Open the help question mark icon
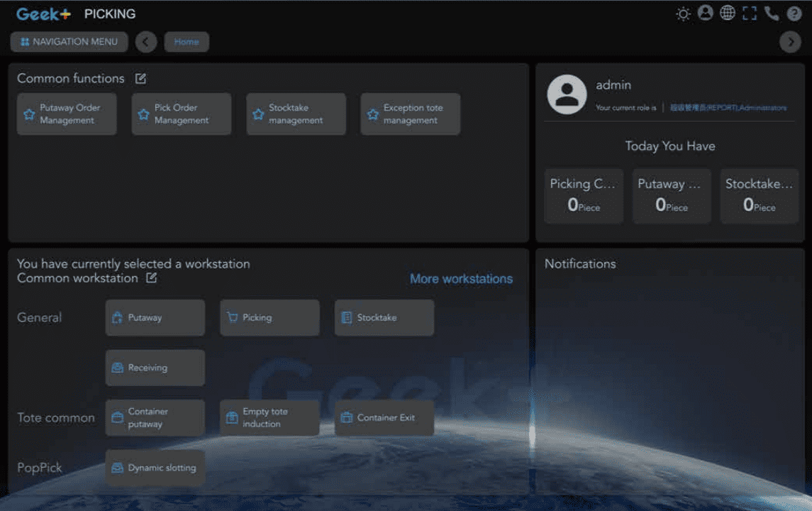The width and height of the screenshot is (812, 511). click(x=794, y=13)
